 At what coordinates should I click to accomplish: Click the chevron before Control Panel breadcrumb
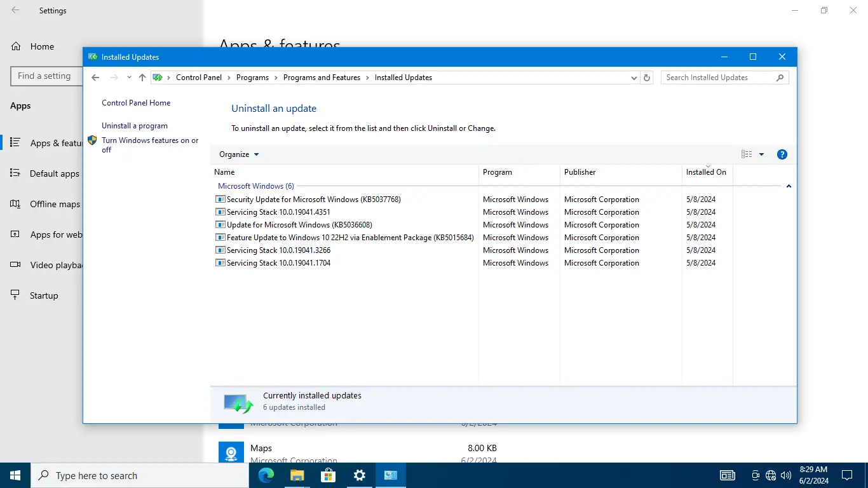[169, 78]
